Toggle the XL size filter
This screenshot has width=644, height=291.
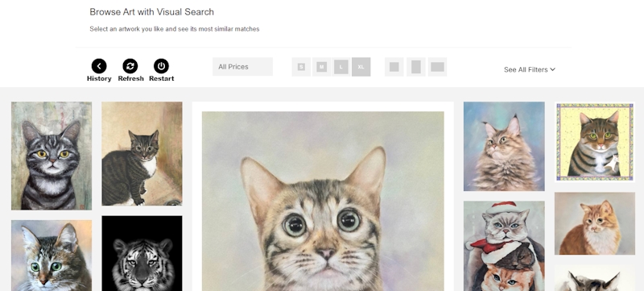click(361, 67)
